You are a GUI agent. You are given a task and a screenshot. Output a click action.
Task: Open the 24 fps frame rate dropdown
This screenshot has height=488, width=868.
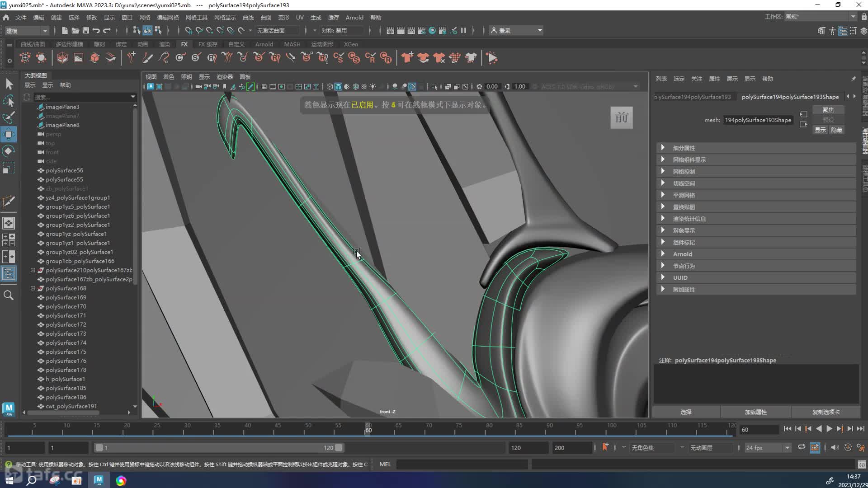pos(768,448)
